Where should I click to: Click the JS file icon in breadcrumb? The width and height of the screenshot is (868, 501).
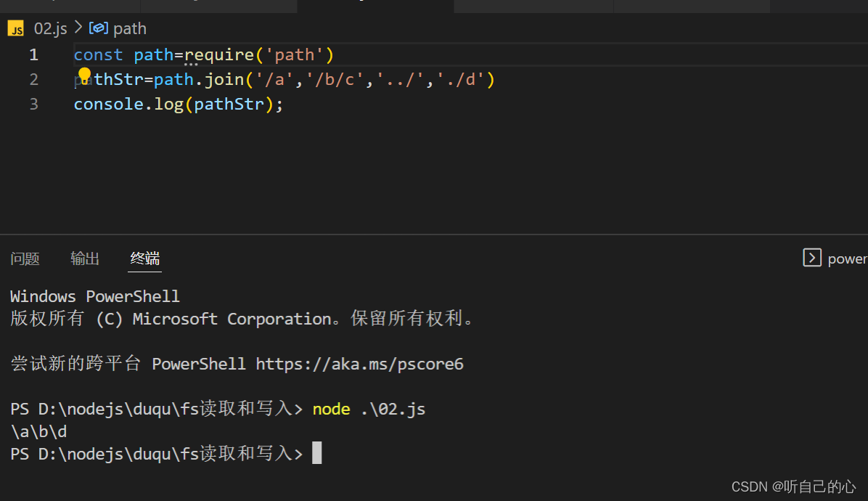(x=15, y=29)
